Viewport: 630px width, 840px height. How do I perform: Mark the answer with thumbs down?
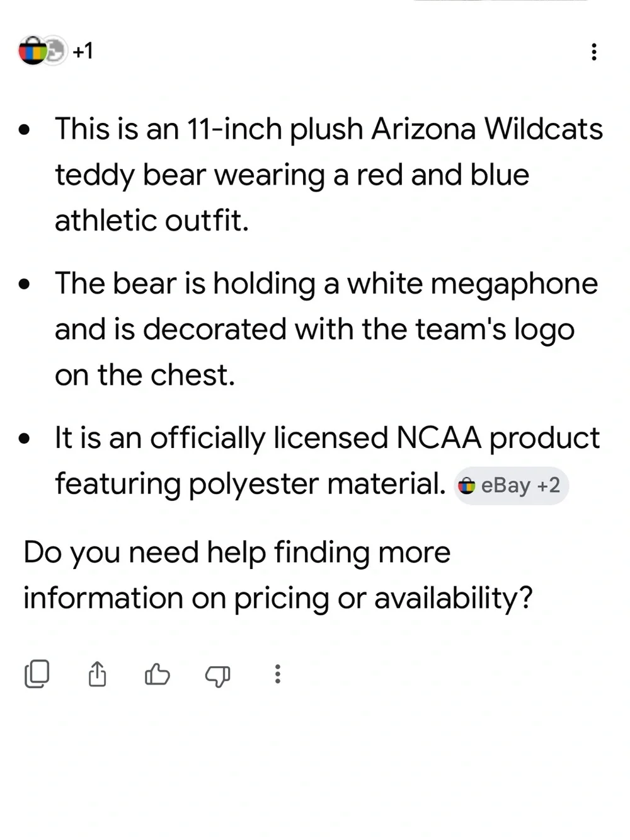(x=217, y=676)
